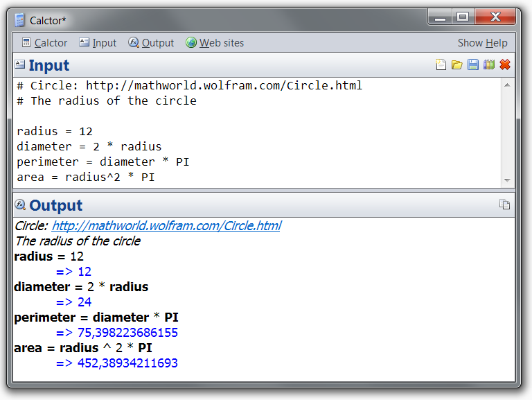Click the input scrollbar down arrow
532x400 pixels.
pyautogui.click(x=507, y=180)
